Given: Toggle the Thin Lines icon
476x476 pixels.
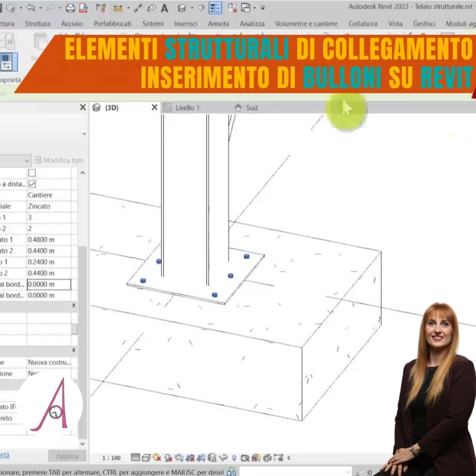Looking at the screenshot, I should [x=215, y=8].
